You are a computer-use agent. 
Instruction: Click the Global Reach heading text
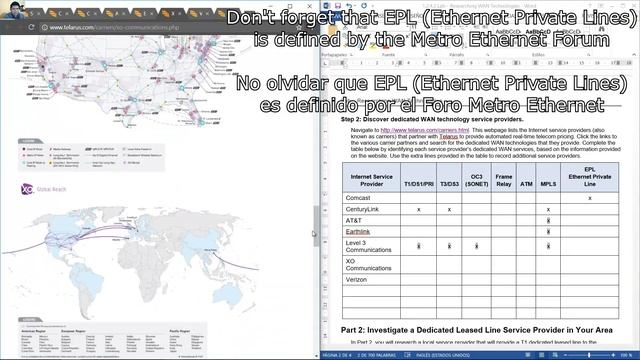coord(51,189)
